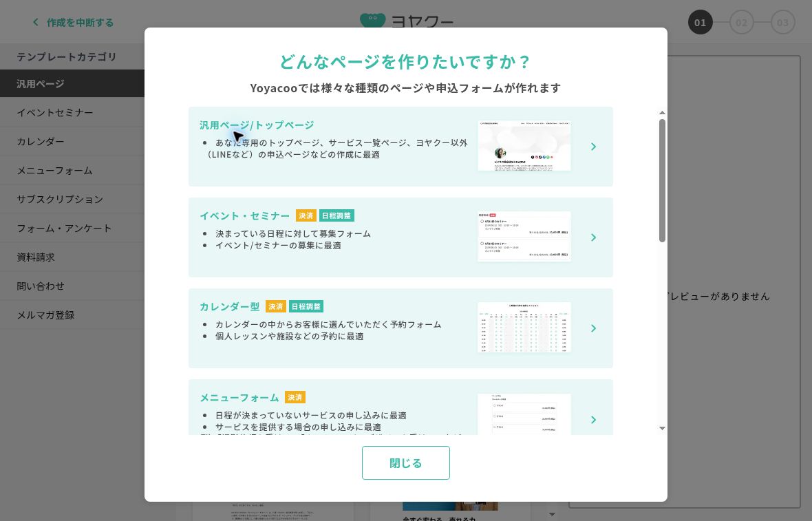Image resolution: width=812 pixels, height=521 pixels.
Task: Click 決まっている日程に対して募集フォーム text
Action: pyautogui.click(x=293, y=233)
